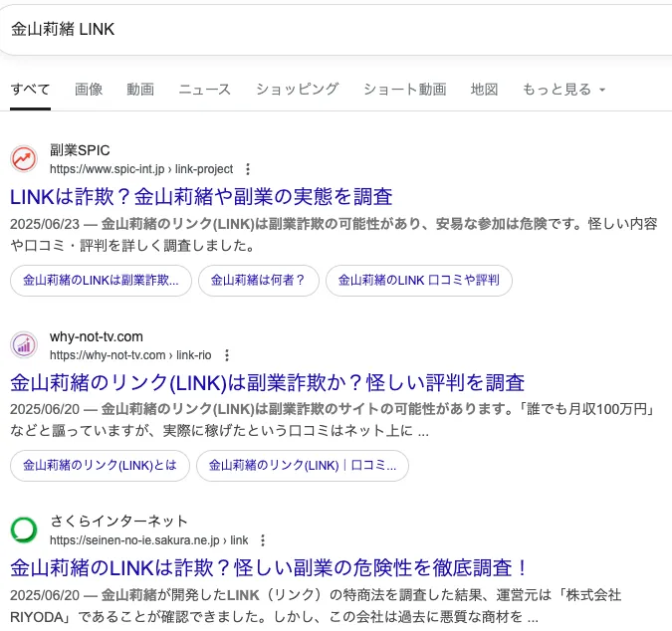Open the ショッピング tab
The image size is (672, 631).
click(298, 90)
